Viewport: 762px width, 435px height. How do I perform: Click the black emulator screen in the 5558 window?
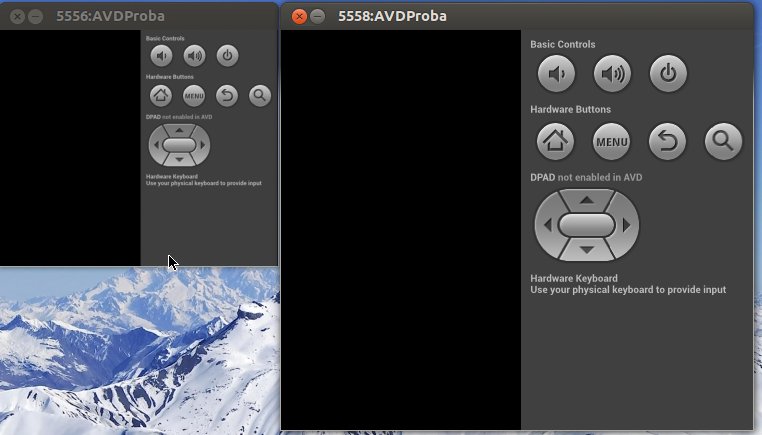(x=401, y=230)
